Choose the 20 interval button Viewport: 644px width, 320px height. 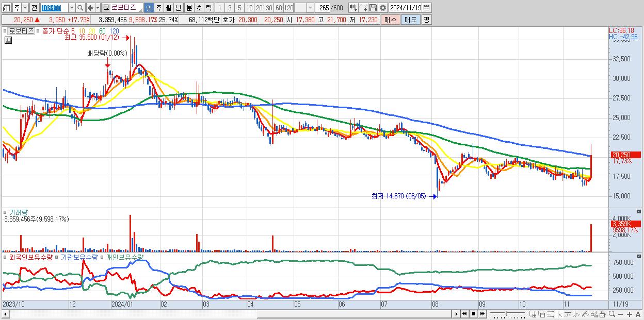pos(259,8)
